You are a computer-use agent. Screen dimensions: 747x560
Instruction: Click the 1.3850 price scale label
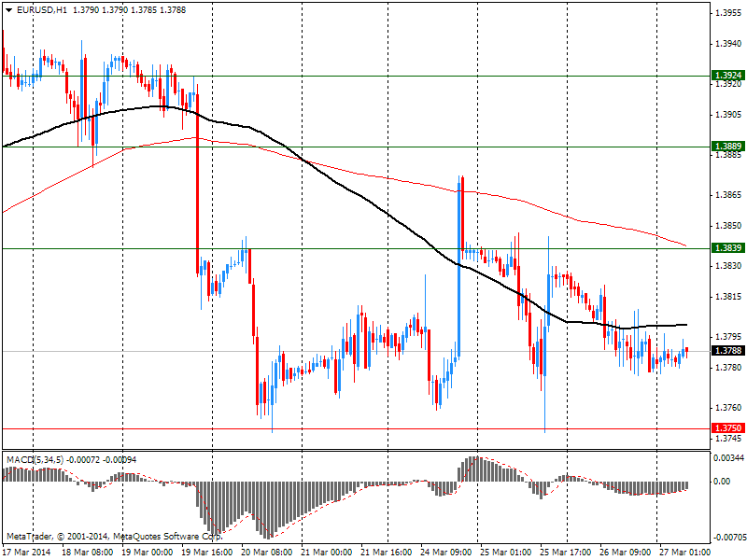tap(728, 226)
